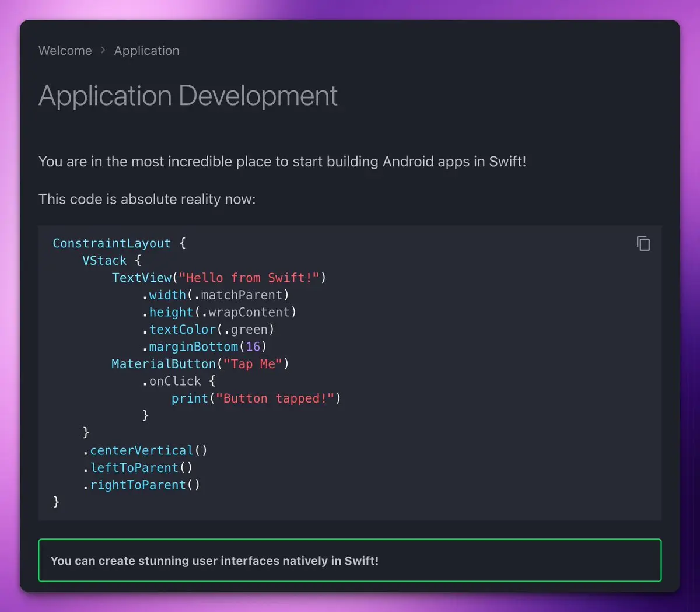Click the sentence about building Android apps

pyautogui.click(x=282, y=162)
